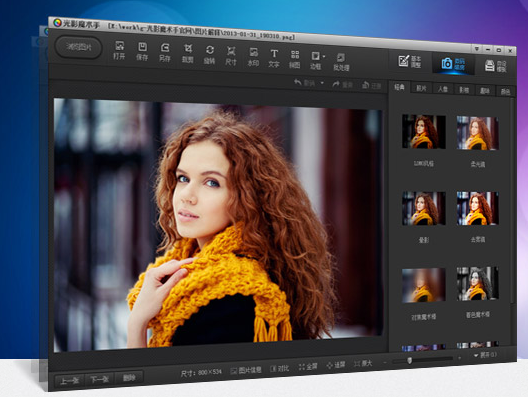Choose the 另存 save-as icon

pyautogui.click(x=165, y=53)
